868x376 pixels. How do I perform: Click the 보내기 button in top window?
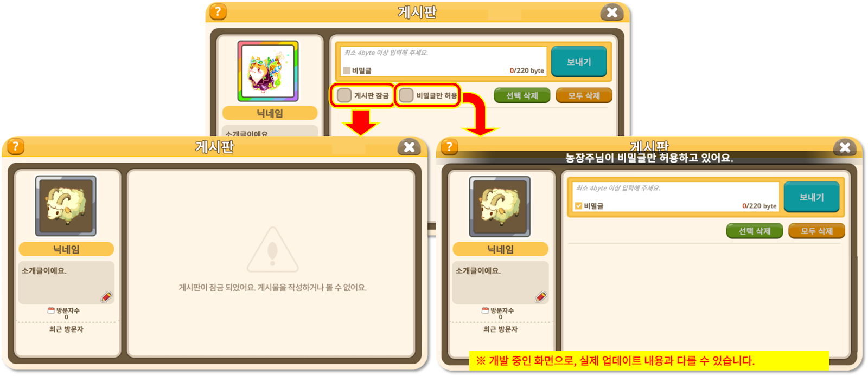point(579,62)
